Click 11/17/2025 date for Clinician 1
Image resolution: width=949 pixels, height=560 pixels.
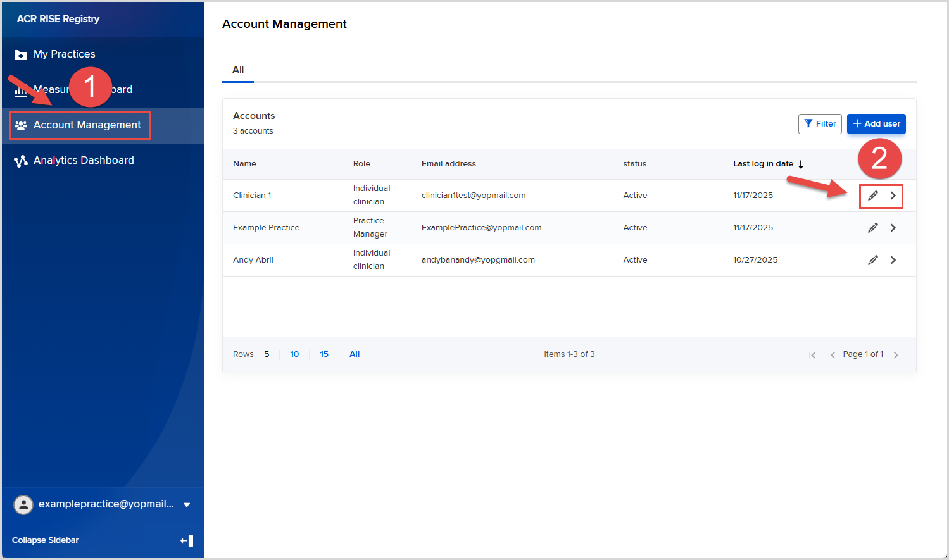(x=753, y=196)
